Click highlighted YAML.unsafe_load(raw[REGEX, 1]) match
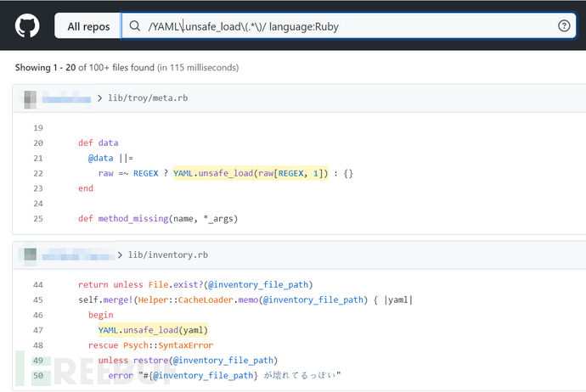586x392 pixels. pos(251,173)
